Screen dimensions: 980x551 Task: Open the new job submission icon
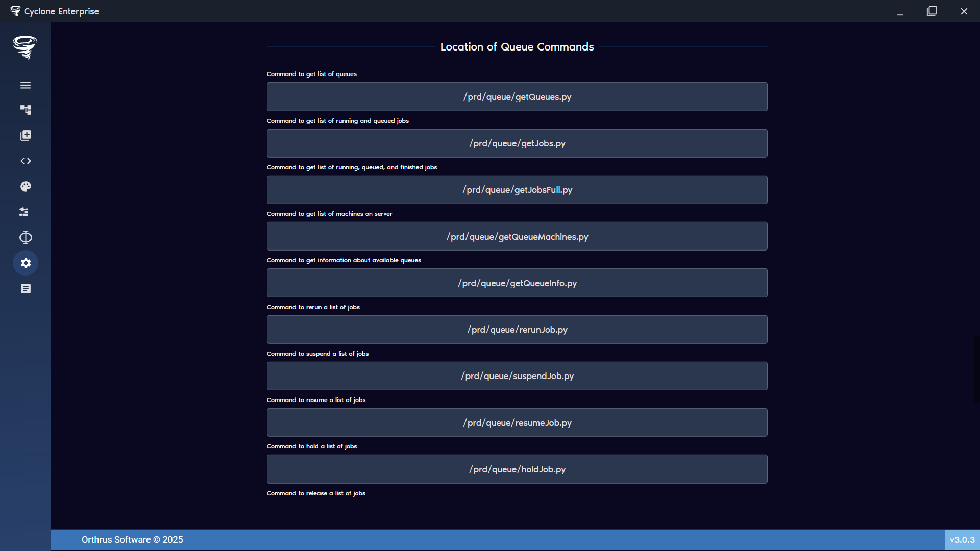[x=26, y=135]
